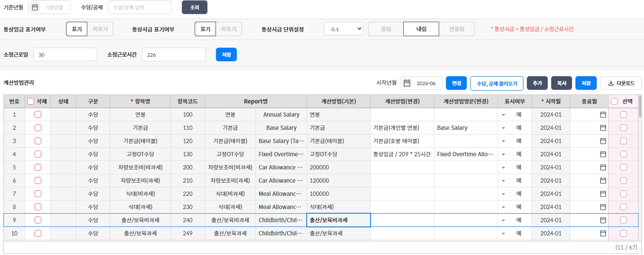Check 선택 box for row 5 차량보조비(비과세)
The width and height of the screenshot is (644, 255).
click(x=623, y=167)
